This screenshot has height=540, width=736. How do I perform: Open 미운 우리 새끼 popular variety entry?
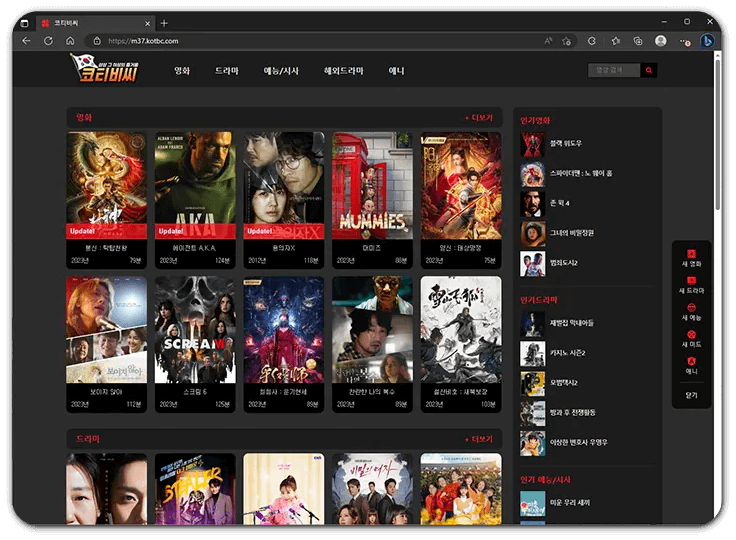tap(555, 503)
